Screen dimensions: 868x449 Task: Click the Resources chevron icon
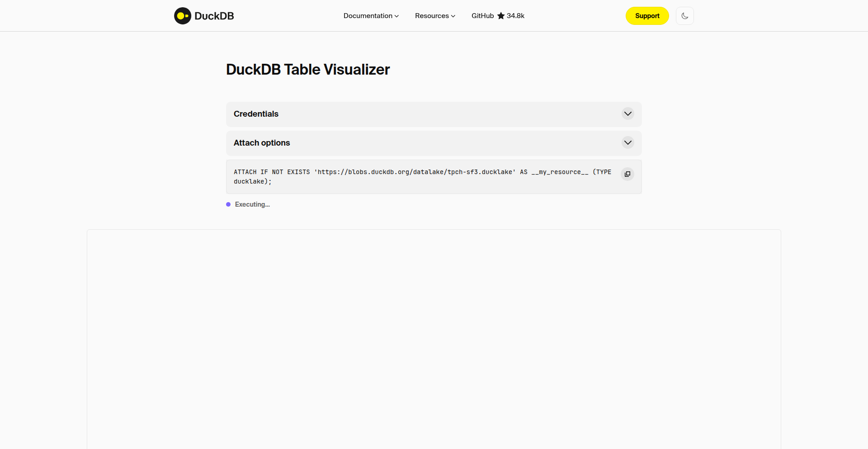tap(453, 16)
